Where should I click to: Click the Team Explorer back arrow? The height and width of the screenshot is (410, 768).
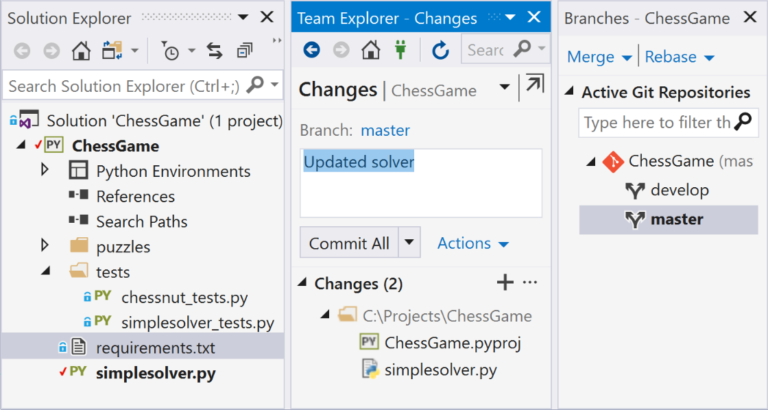pyautogui.click(x=311, y=50)
